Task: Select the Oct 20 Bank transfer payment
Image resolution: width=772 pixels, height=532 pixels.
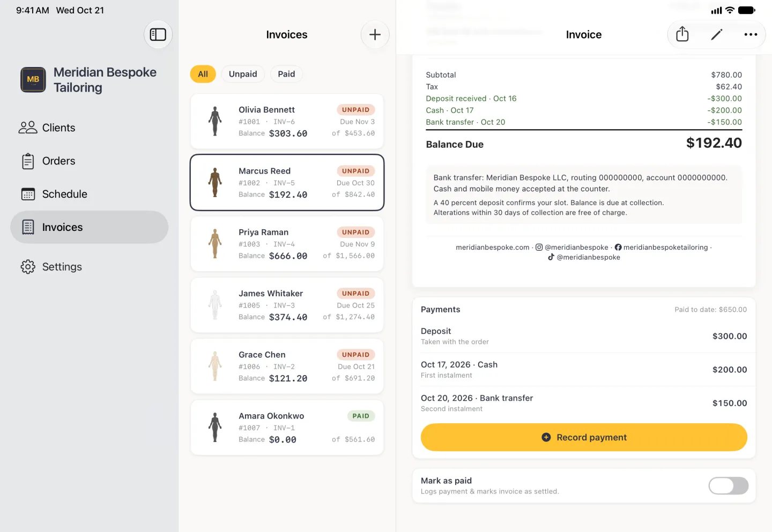Action: 584,403
